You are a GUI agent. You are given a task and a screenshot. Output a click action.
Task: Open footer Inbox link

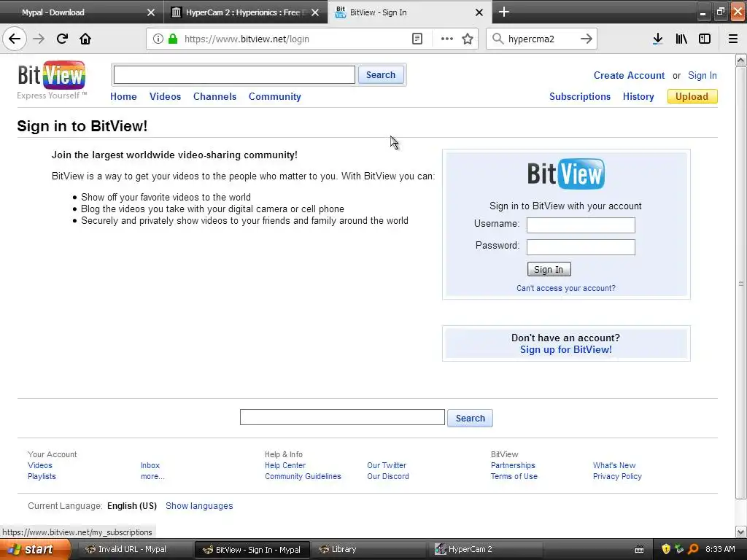point(150,465)
